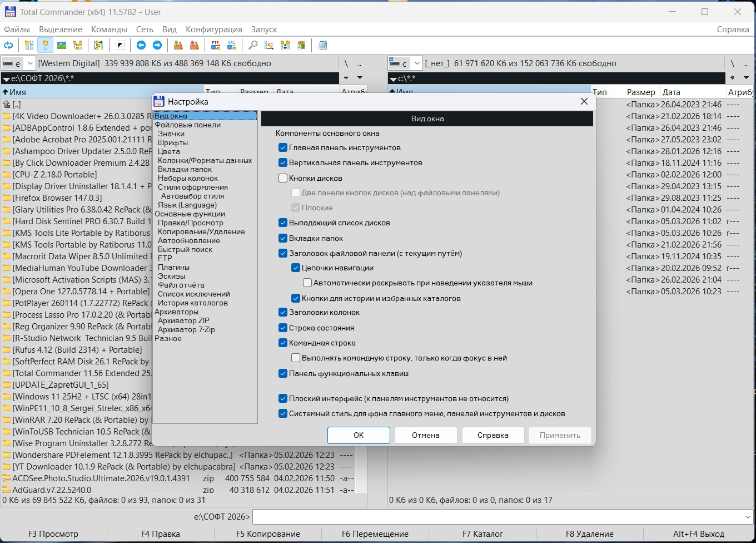Click right panel root directory backslash button
This screenshot has width=756, height=543.
733,63
